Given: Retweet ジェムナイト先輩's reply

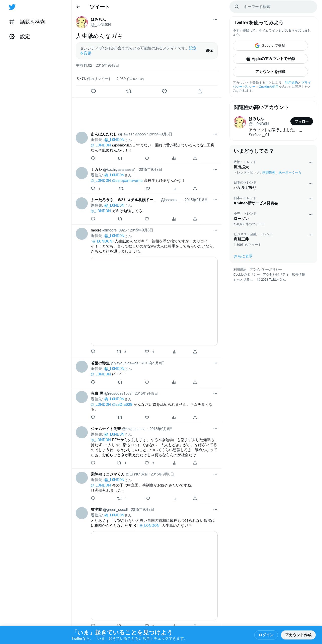Looking at the screenshot, I should click(x=119, y=463).
